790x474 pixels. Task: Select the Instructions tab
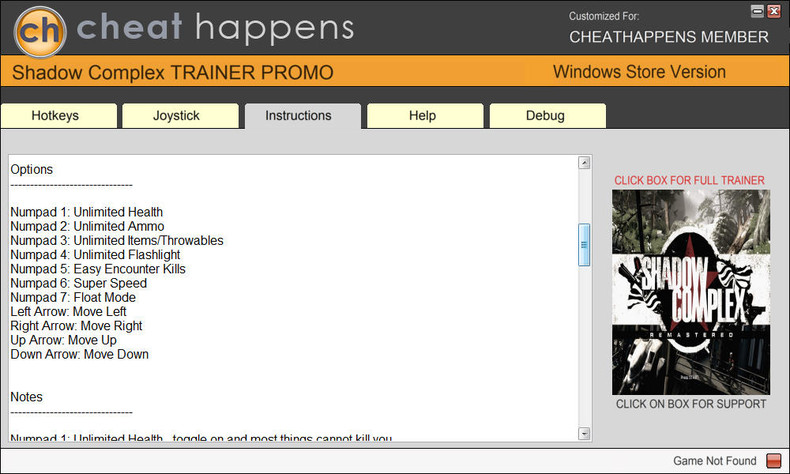point(303,116)
